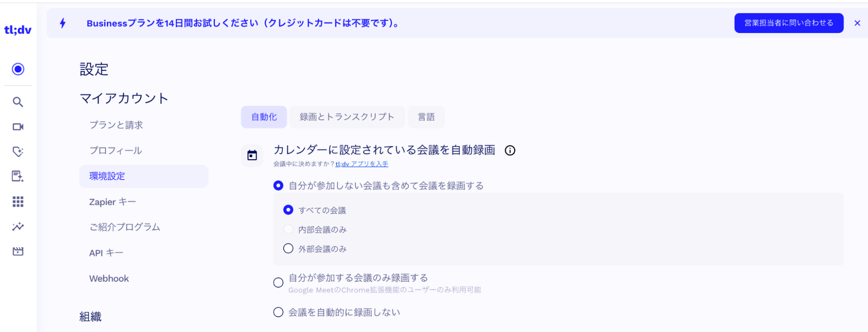Select the 外部会議のみ radio option
The width and height of the screenshot is (868, 332).
pyautogui.click(x=288, y=249)
